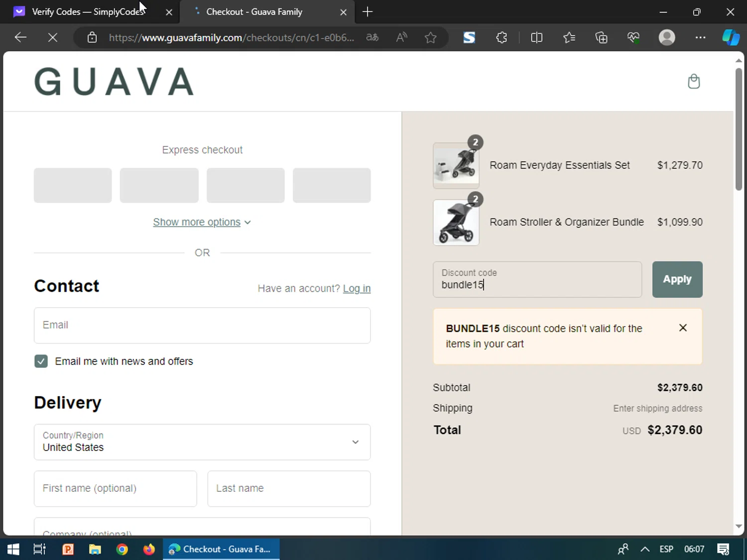
Task: Click the GUAVA logo
Action: [114, 82]
